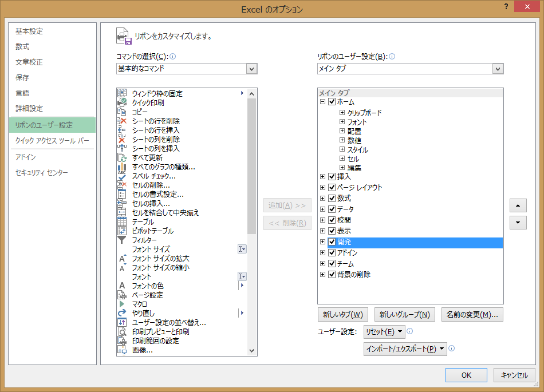544x392 pixels.
Task: Click the キャンセル button
Action: click(x=514, y=375)
